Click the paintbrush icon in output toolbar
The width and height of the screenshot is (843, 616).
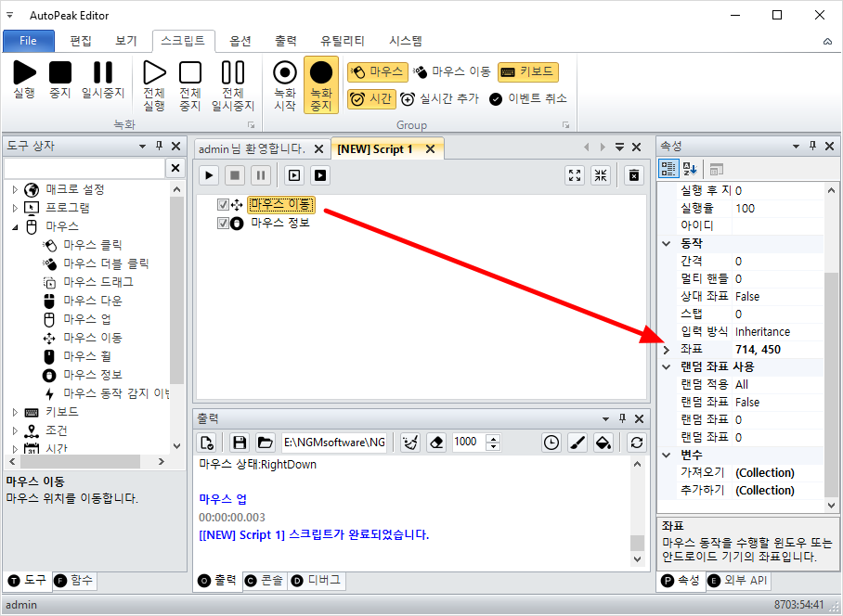(577, 443)
